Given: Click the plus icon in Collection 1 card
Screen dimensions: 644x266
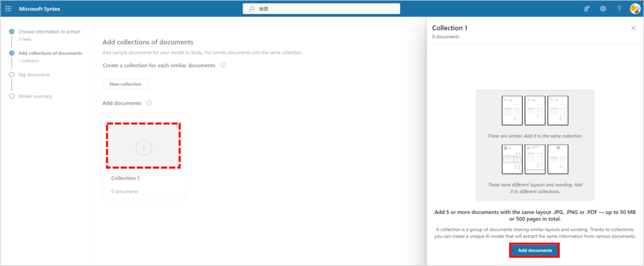Looking at the screenshot, I should [144, 147].
